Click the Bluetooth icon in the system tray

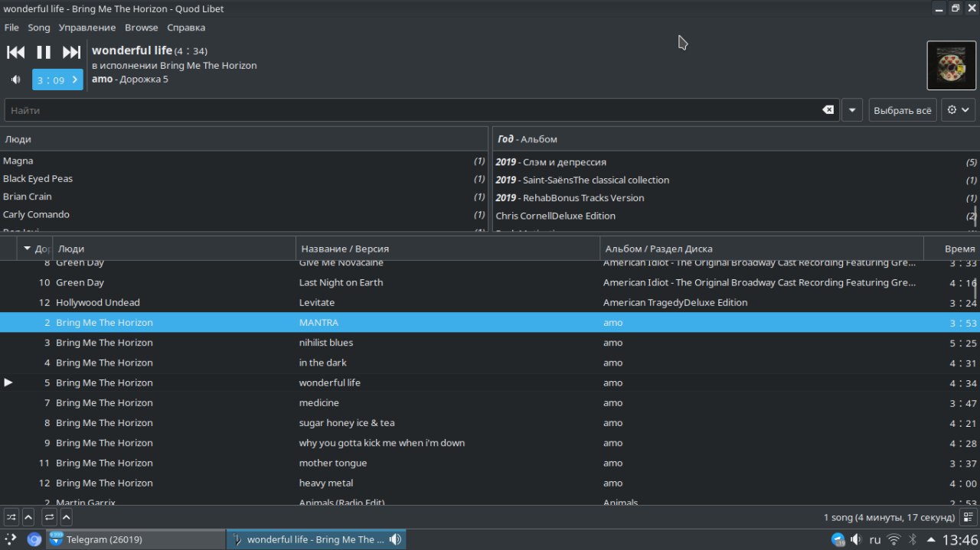point(912,539)
